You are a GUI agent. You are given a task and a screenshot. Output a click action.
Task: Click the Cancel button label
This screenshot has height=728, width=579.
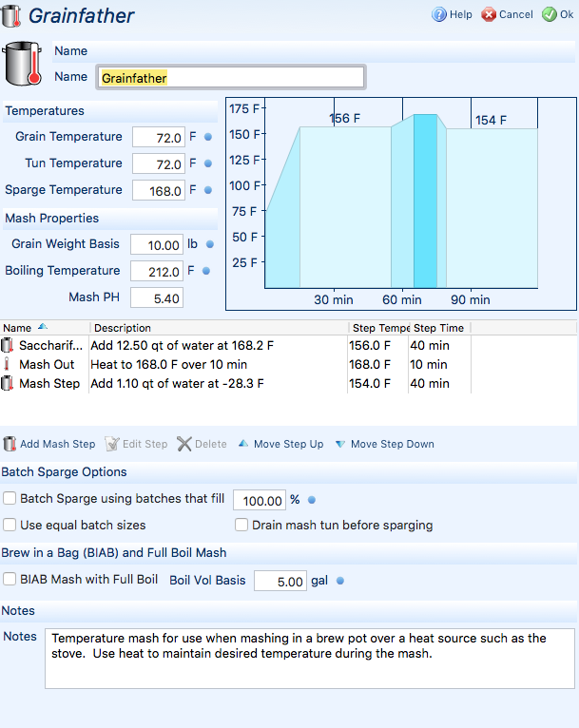[x=516, y=15]
